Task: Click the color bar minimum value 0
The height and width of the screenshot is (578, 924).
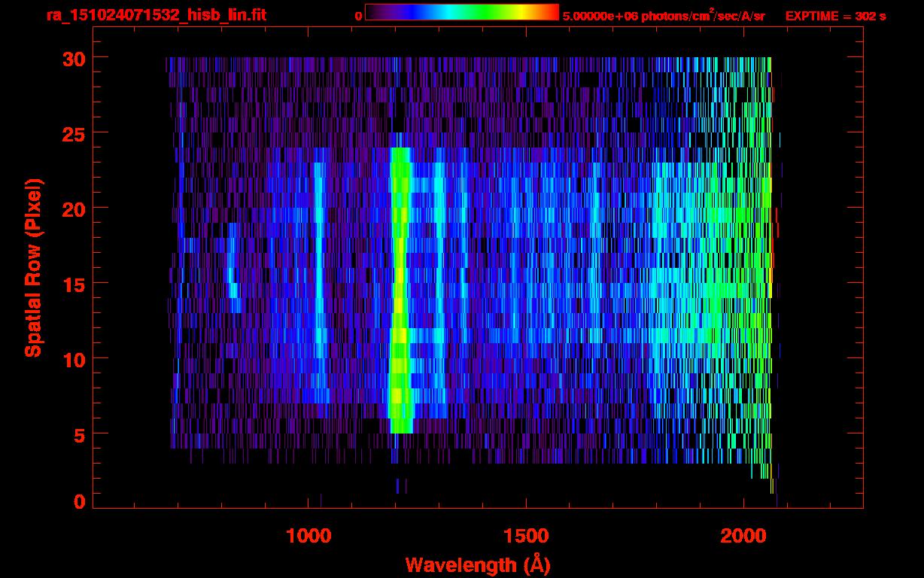Action: (x=358, y=15)
